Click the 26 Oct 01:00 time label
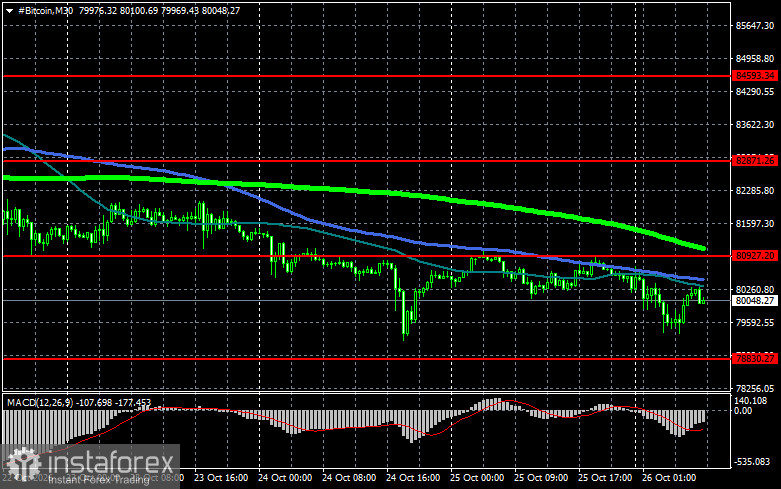Screen dimensions: 781x489 tap(669, 478)
